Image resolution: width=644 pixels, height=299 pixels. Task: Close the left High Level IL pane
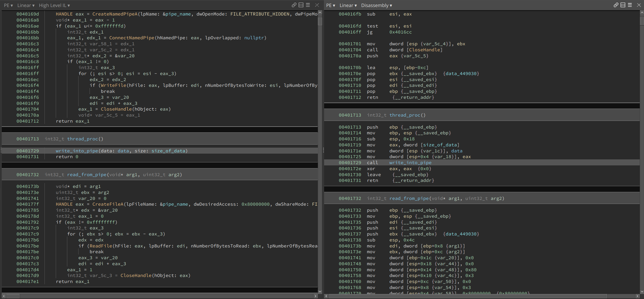[x=317, y=5]
